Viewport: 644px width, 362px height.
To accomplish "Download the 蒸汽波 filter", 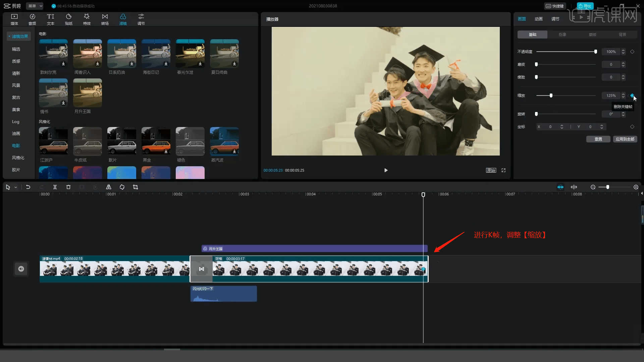I will (234, 152).
